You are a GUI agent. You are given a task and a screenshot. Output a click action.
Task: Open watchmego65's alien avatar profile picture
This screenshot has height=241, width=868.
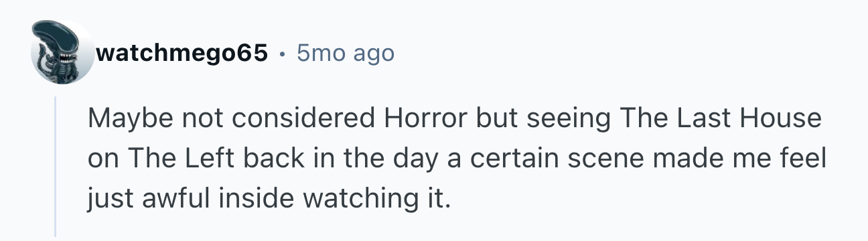(62, 52)
